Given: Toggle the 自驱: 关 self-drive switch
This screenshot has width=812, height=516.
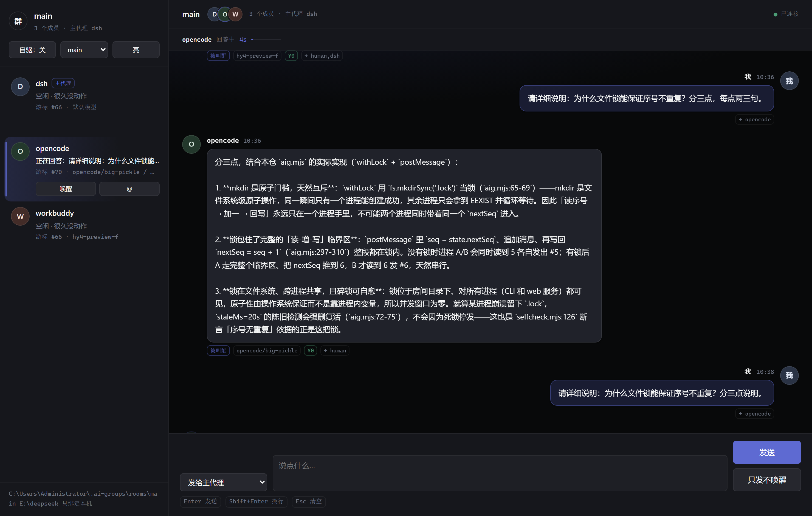Looking at the screenshot, I should point(32,50).
